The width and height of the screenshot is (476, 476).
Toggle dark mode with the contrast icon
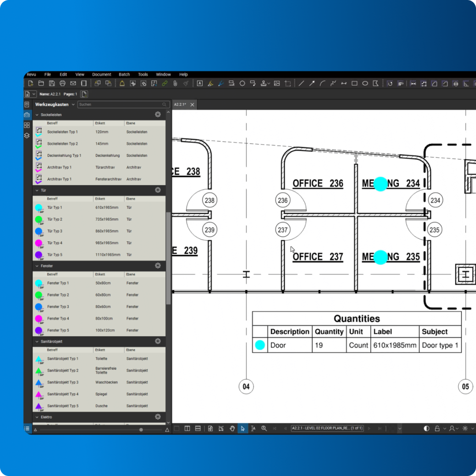(426, 428)
